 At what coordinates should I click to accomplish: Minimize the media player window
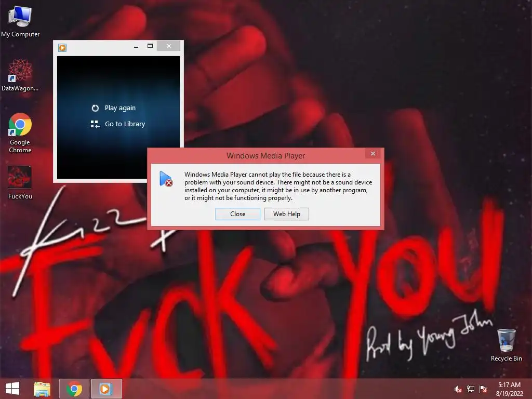136,46
